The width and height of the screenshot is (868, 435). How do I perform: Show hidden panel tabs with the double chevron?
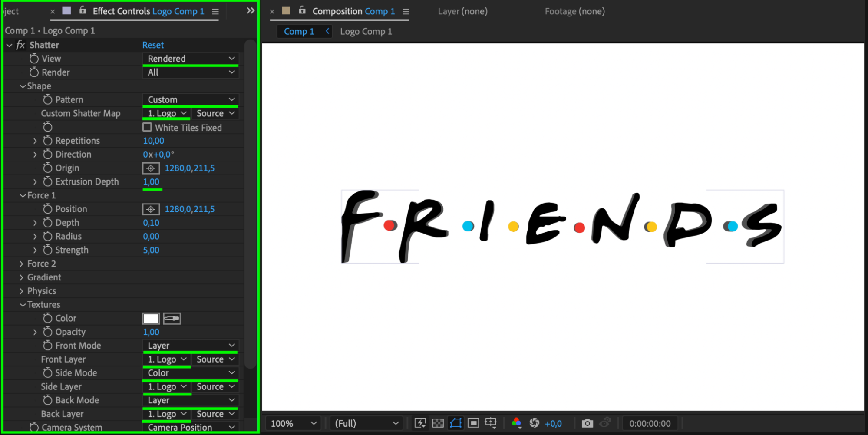click(x=251, y=10)
